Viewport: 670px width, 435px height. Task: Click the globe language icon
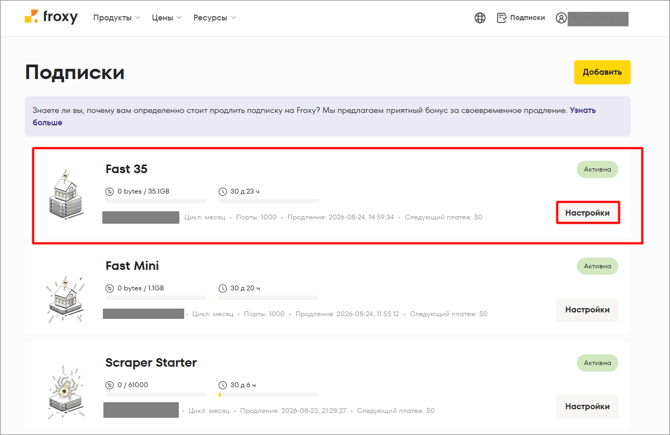coord(480,18)
